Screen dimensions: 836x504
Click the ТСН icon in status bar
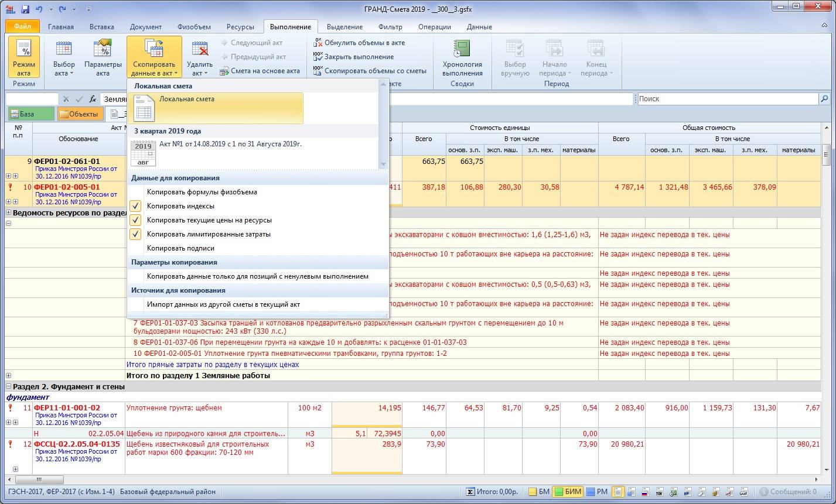click(x=659, y=492)
